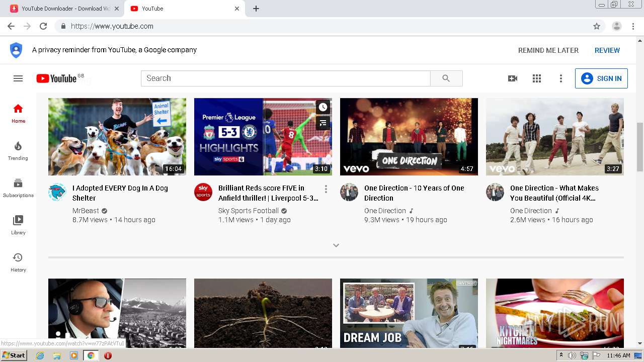Image resolution: width=644 pixels, height=362 pixels.
Task: Open a new browser tab
Action: 256,9
